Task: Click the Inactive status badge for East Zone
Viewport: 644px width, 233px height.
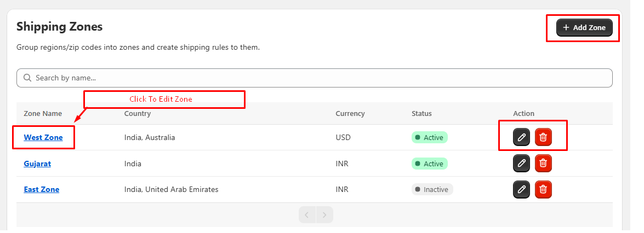Action: click(432, 189)
